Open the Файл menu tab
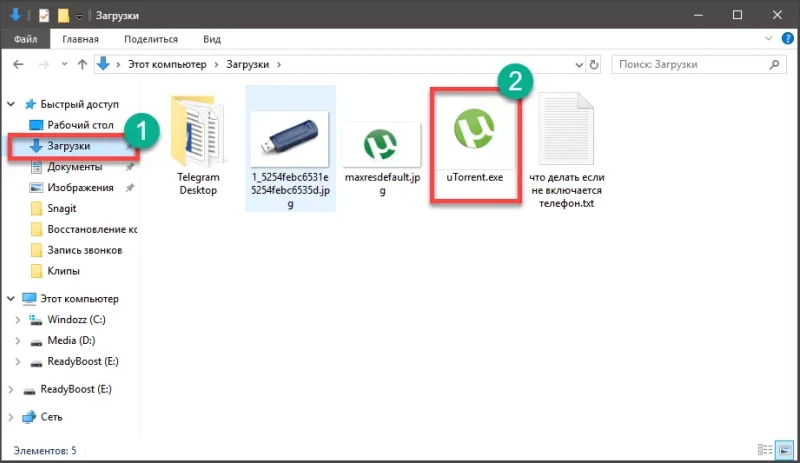Image resolution: width=800 pixels, height=463 pixels. [x=25, y=39]
